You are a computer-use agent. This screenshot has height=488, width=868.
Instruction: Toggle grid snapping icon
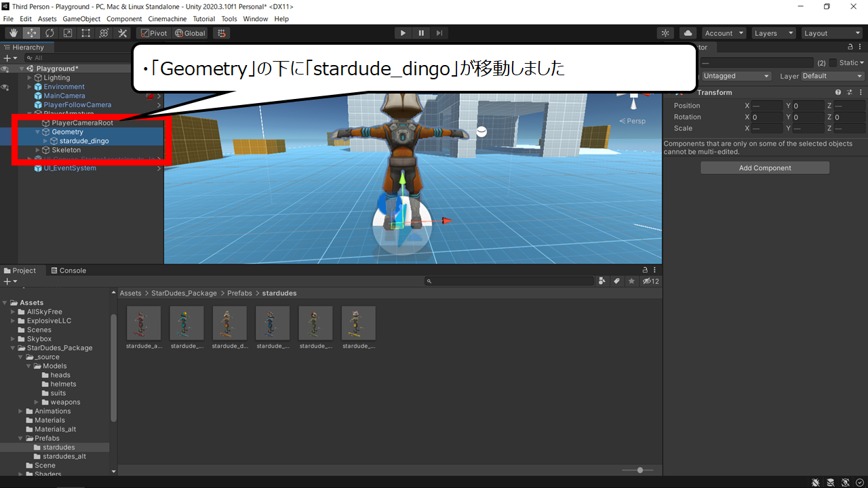click(x=221, y=33)
